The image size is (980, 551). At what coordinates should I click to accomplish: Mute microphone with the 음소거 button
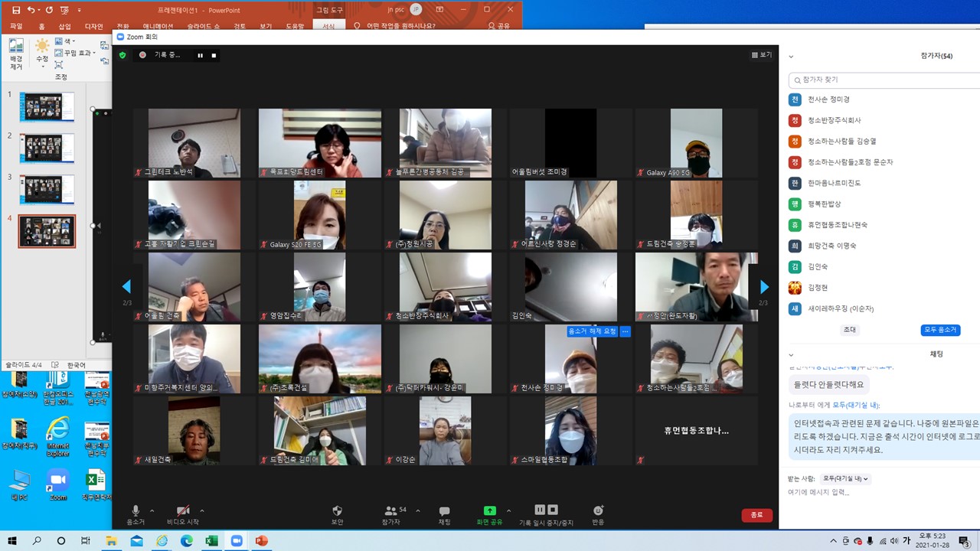(136, 514)
